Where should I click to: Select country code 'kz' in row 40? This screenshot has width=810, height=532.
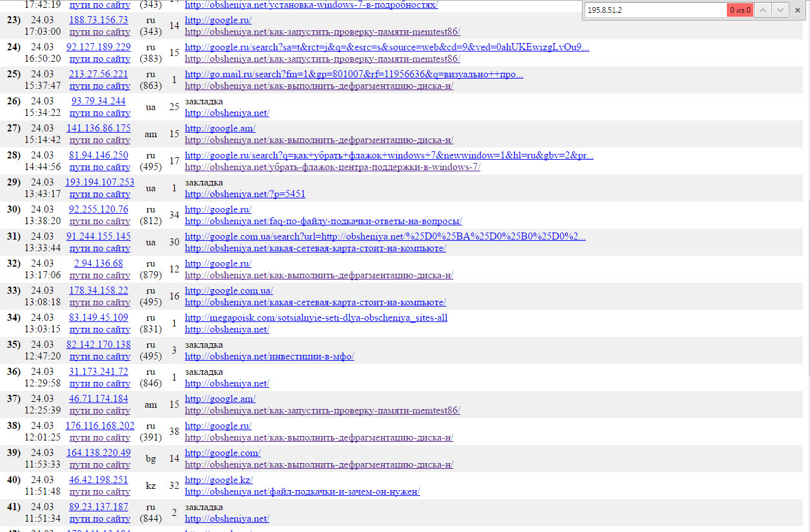151,486
